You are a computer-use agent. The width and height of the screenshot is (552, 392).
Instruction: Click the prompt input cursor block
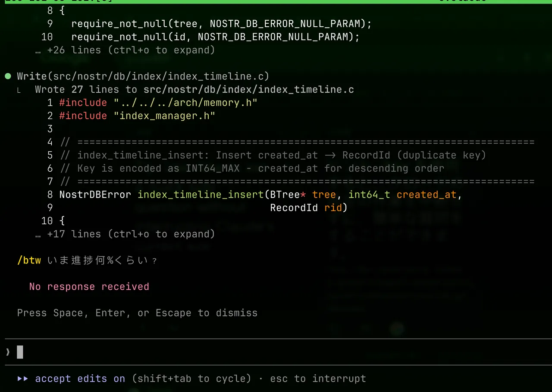(x=20, y=352)
